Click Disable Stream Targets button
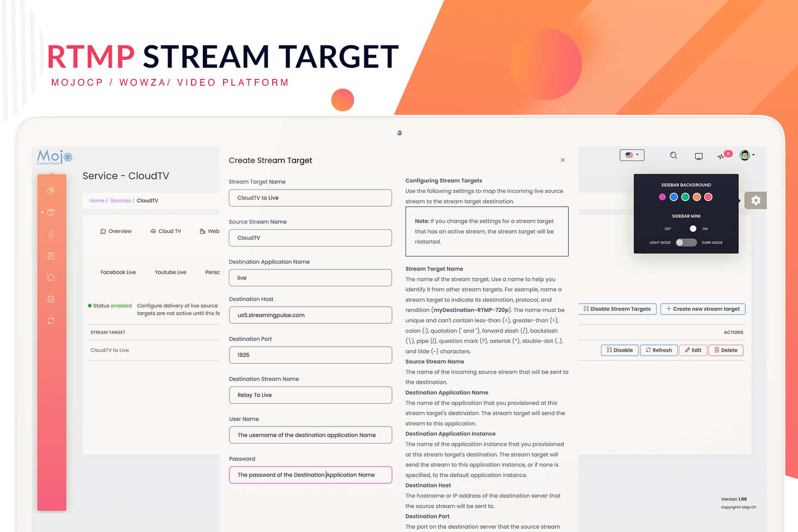Viewport: 798px width, 532px height. (x=617, y=309)
